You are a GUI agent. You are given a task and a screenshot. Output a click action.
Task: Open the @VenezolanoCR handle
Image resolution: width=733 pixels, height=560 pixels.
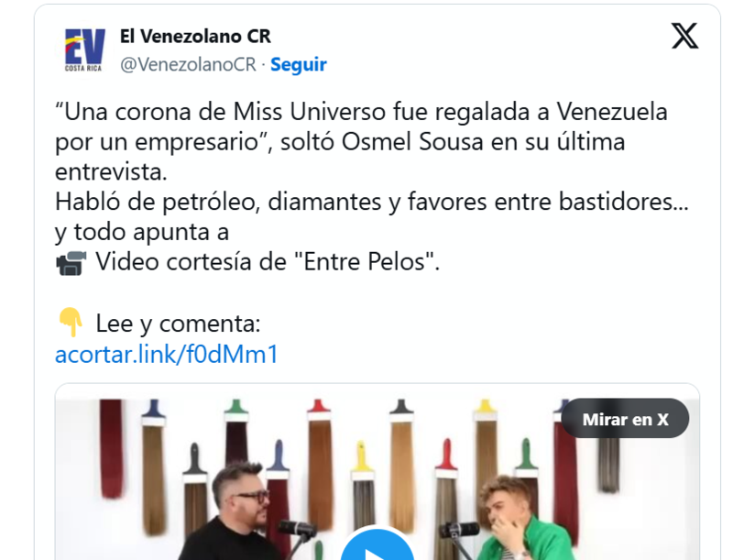[x=188, y=64]
